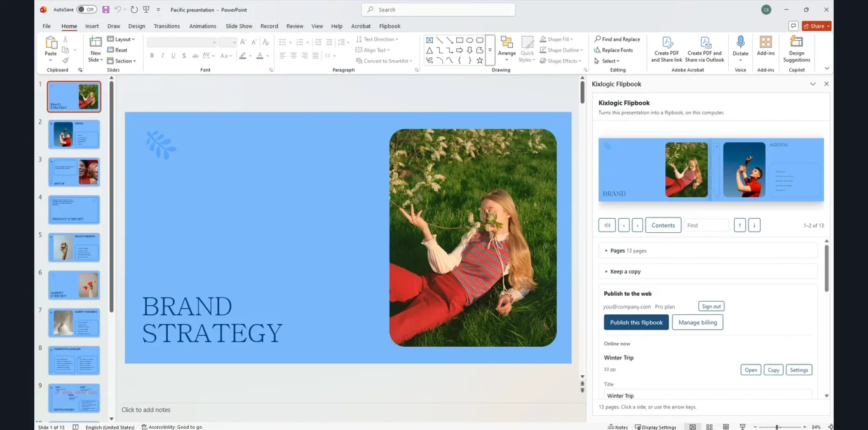
Task: Toggle Notes pane in status bar
Action: [618, 427]
